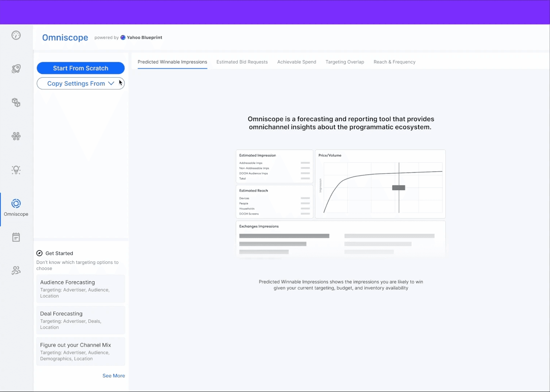Screen dimensions: 550x392
Task: Click the Omniscope title heading
Action: tap(65, 38)
